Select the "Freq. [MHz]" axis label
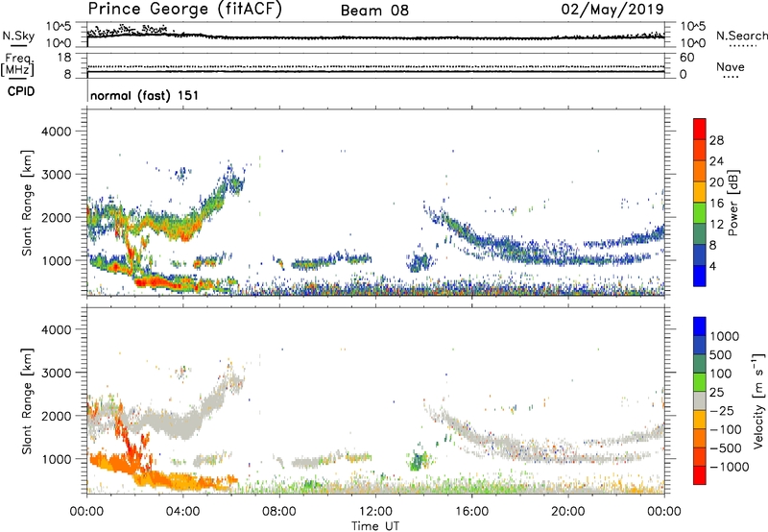 point(17,65)
